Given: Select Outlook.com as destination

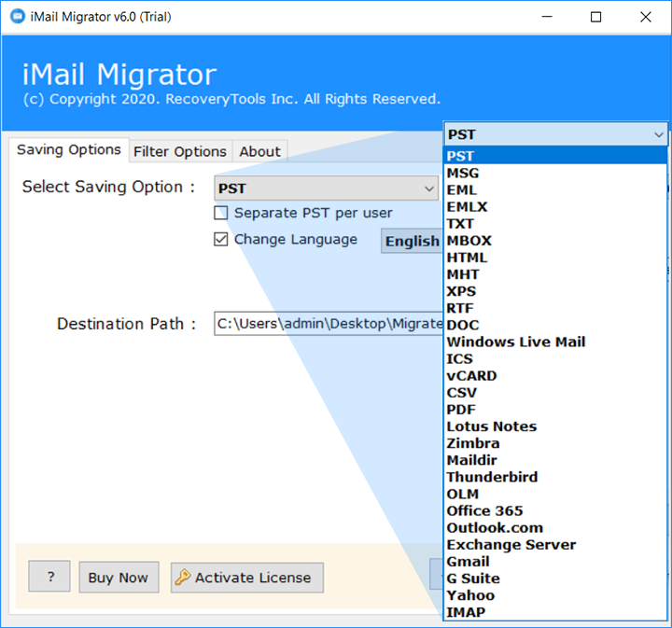Looking at the screenshot, I should click(x=555, y=528).
